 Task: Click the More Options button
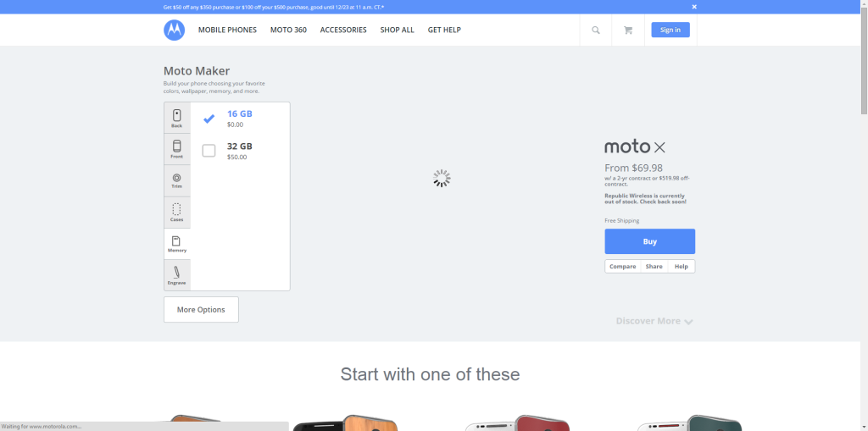click(201, 309)
